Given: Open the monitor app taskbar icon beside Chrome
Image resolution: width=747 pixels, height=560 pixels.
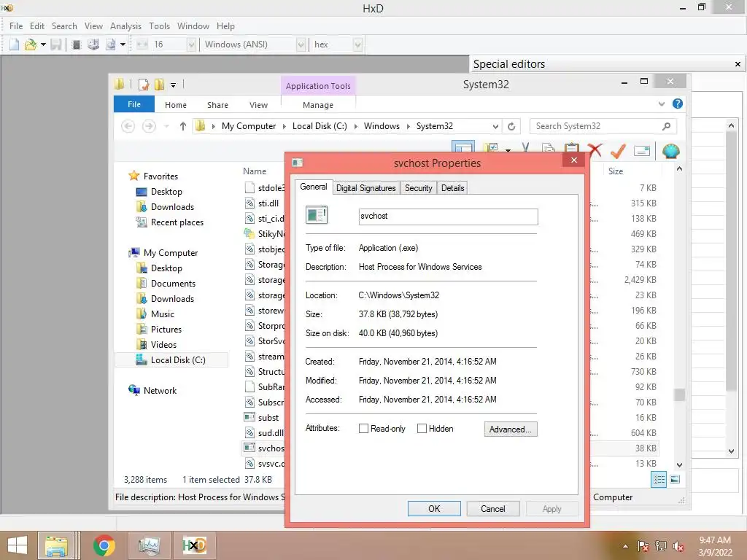Looking at the screenshot, I should (x=149, y=545).
